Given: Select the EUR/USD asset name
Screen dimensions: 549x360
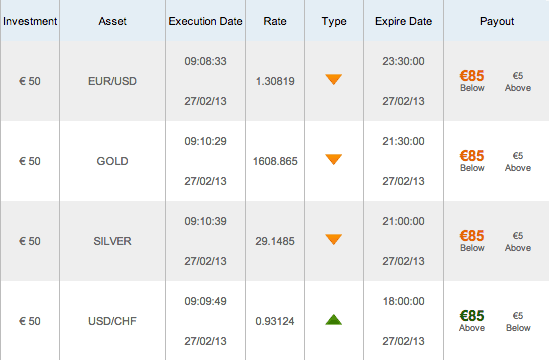Looking at the screenshot, I should (112, 81).
